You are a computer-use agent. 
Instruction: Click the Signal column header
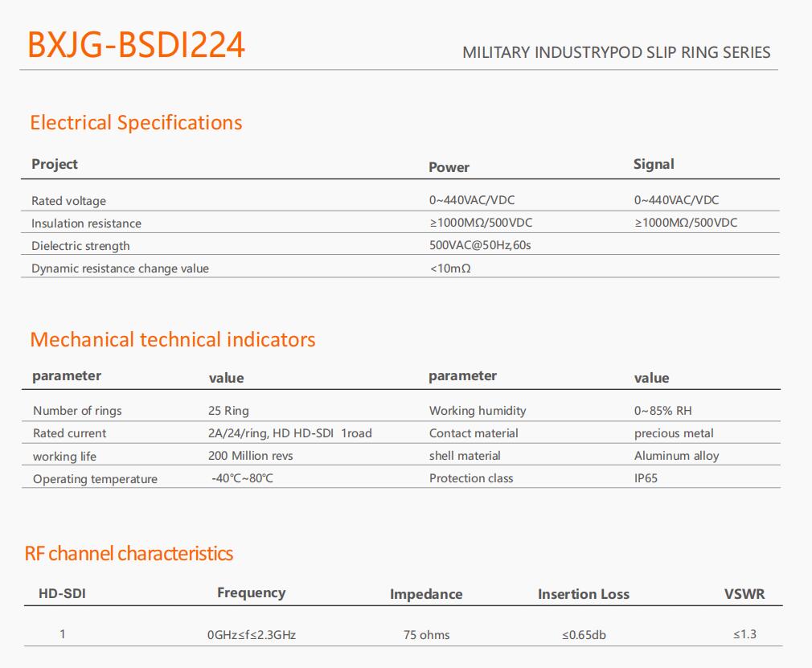click(654, 164)
